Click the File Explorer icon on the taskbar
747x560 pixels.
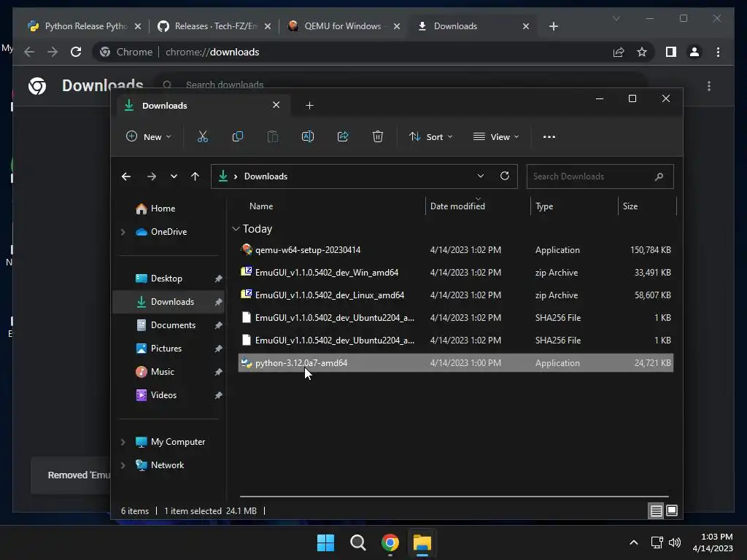pyautogui.click(x=422, y=542)
